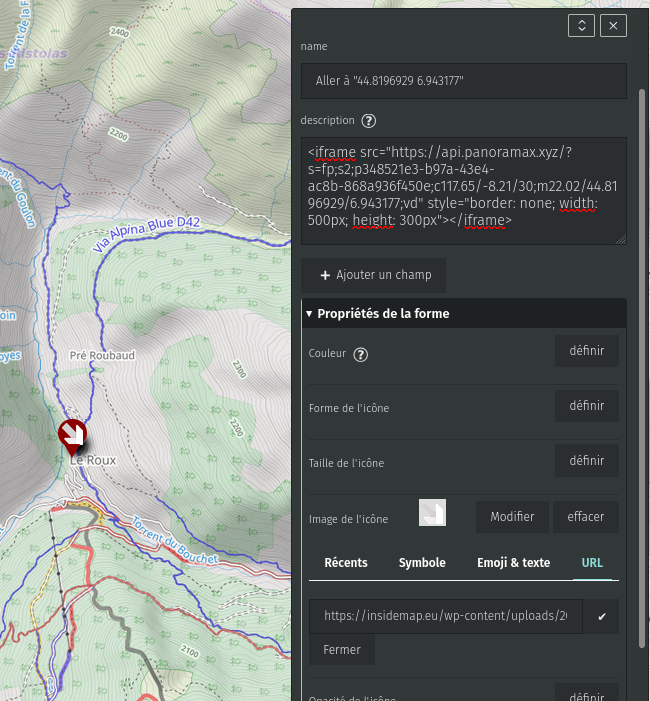The image size is (650, 701).
Task: Click the icon image preview thumbnail
Action: 432,513
